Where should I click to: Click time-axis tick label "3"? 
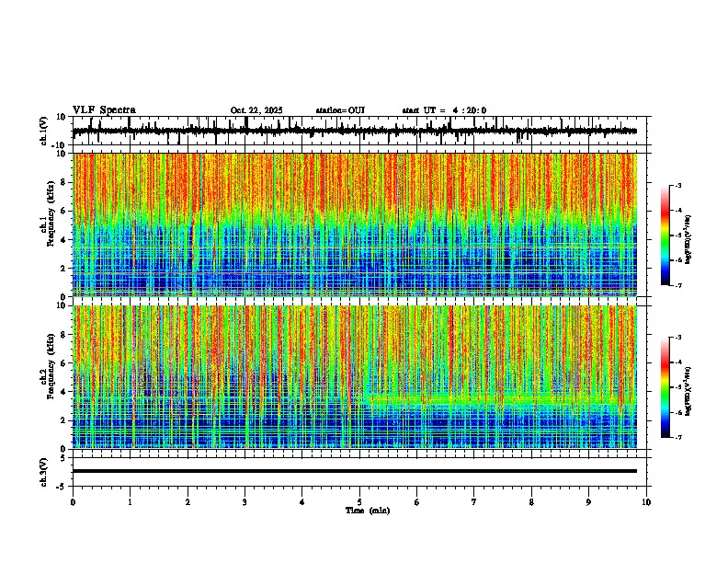click(245, 502)
